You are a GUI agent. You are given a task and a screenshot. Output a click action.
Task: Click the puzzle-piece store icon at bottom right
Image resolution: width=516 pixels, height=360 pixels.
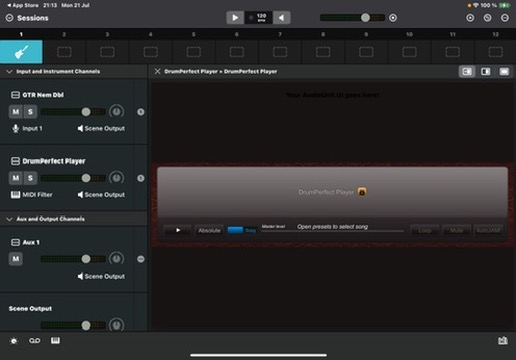tap(503, 340)
